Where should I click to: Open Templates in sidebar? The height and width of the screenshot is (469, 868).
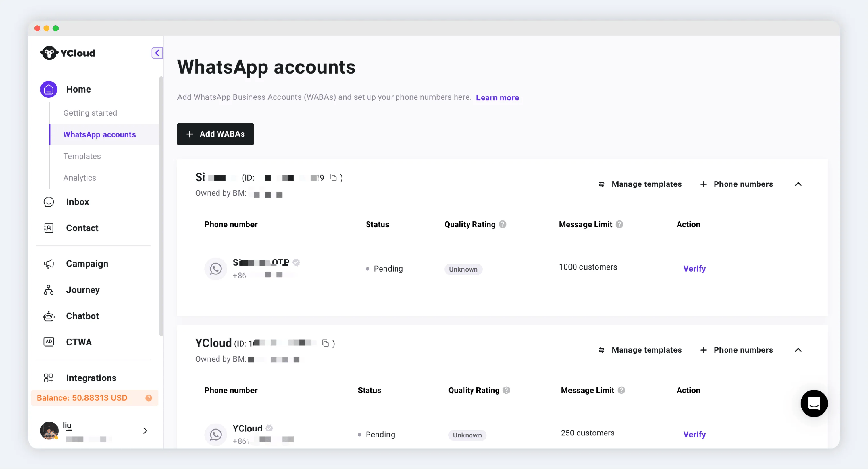pyautogui.click(x=82, y=156)
